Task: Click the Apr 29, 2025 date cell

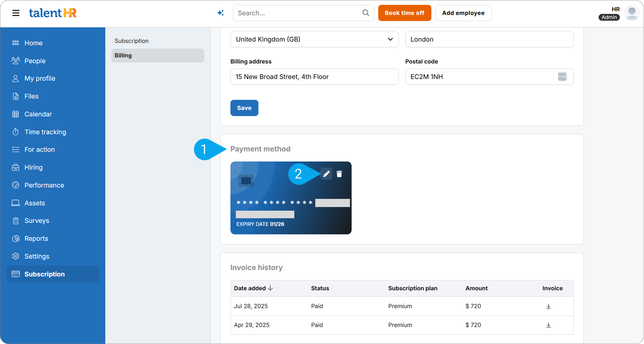Action: click(x=252, y=325)
